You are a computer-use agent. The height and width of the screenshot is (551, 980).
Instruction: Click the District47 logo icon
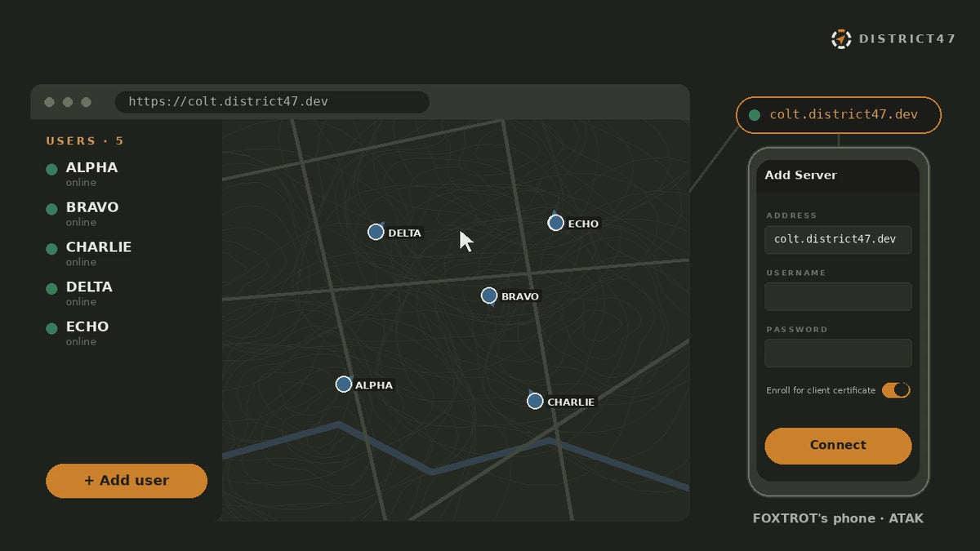841,38
